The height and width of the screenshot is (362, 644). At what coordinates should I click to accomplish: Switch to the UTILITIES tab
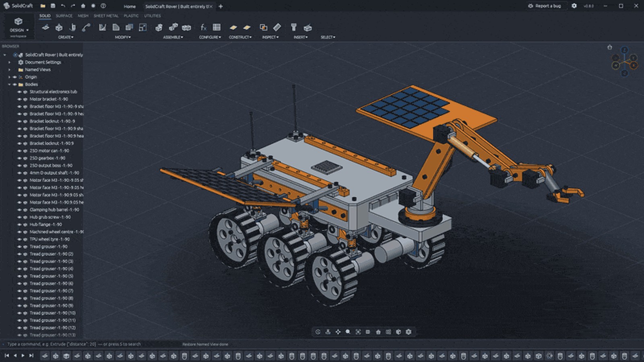(152, 16)
